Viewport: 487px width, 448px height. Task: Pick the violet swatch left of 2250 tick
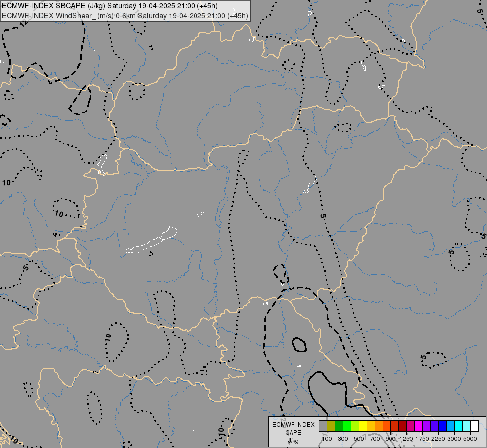coord(434,426)
